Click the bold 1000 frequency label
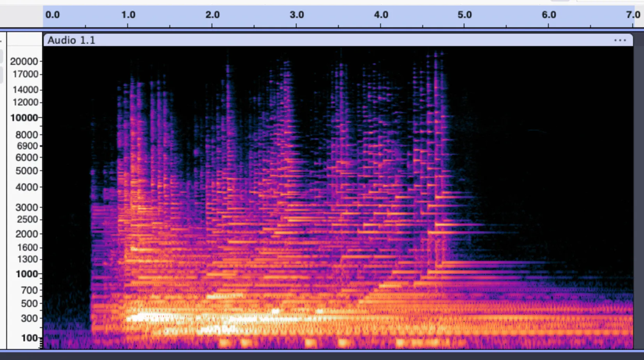This screenshot has width=644, height=360. coord(27,274)
